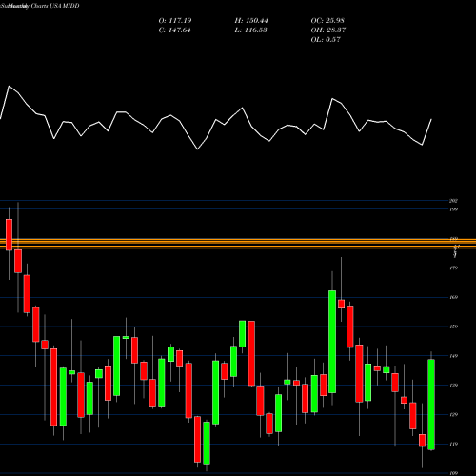Click the 169 price axis label
The width and height of the screenshot is (476, 476).
tap(453, 297)
